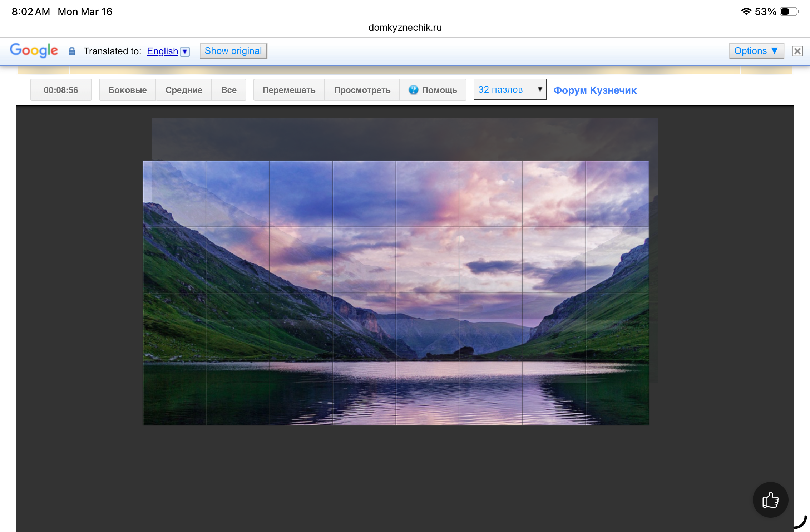Click the blue question mark help icon

[413, 90]
